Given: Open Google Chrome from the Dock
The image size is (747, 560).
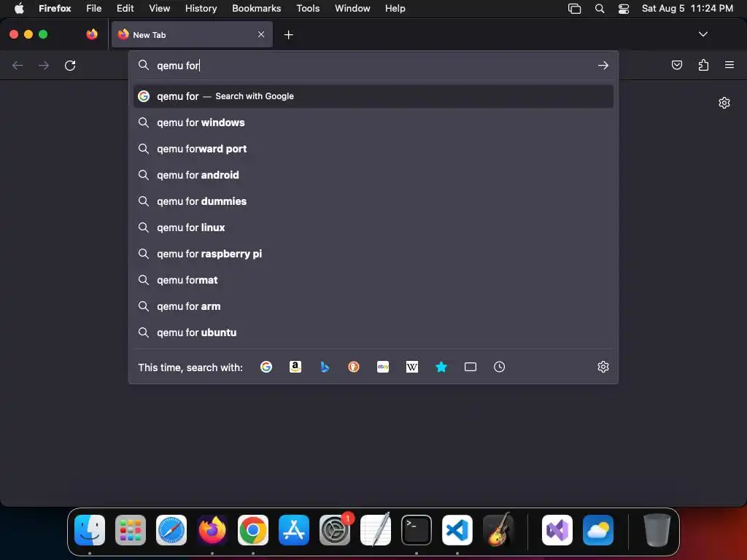Looking at the screenshot, I should tap(253, 530).
